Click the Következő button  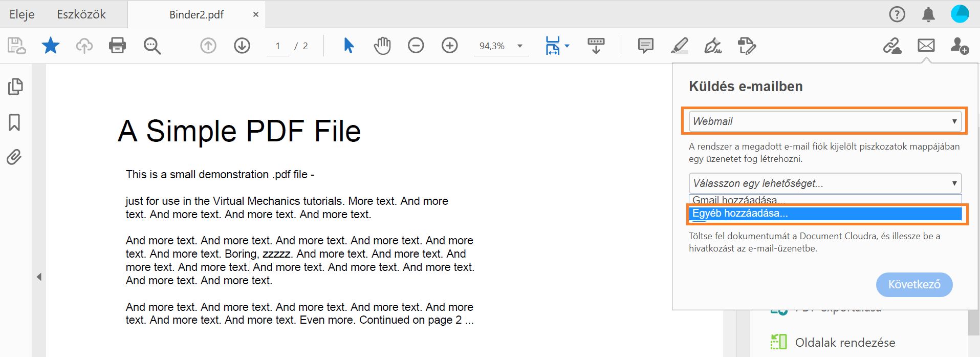pyautogui.click(x=914, y=284)
